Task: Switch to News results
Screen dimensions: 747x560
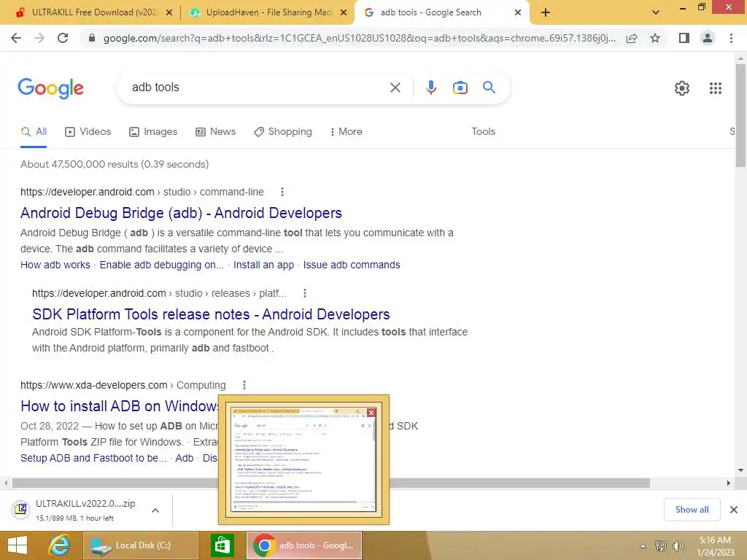Action: coord(216,132)
